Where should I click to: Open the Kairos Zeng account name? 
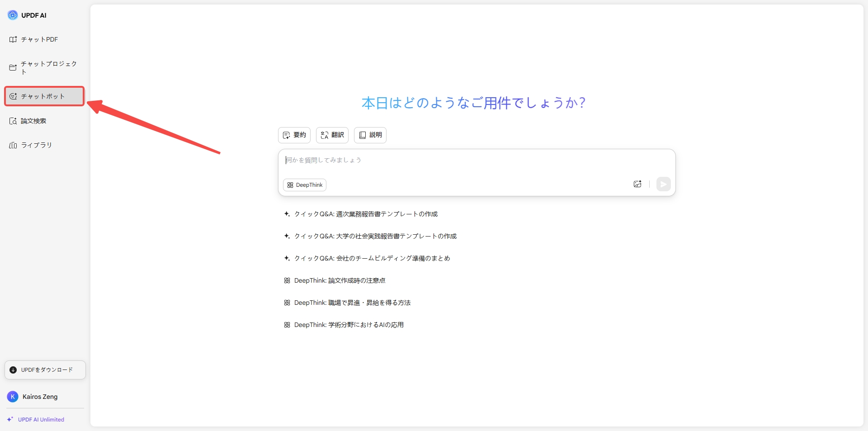pos(40,397)
